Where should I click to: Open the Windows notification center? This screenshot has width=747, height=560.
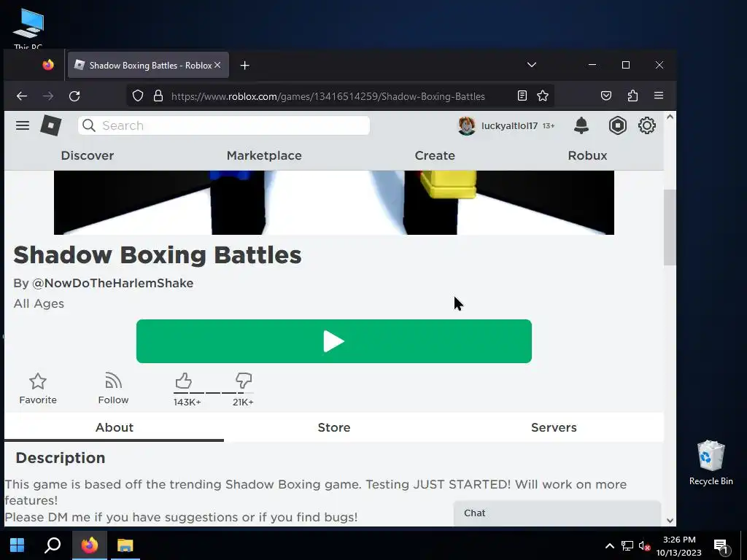(721, 546)
